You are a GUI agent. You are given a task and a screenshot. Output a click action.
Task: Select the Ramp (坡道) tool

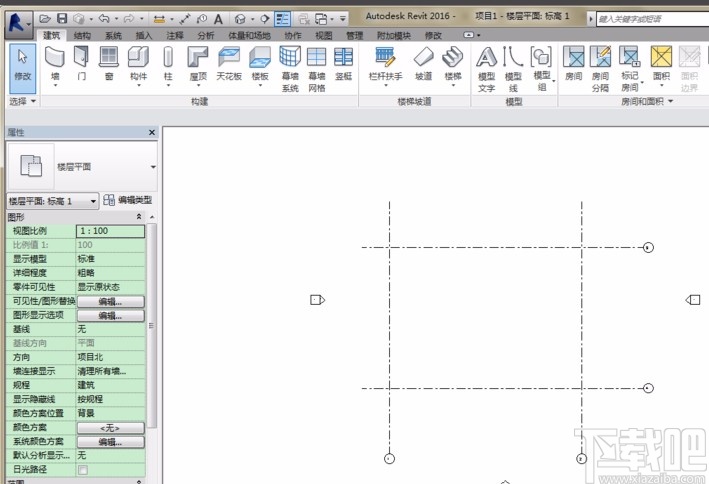423,63
